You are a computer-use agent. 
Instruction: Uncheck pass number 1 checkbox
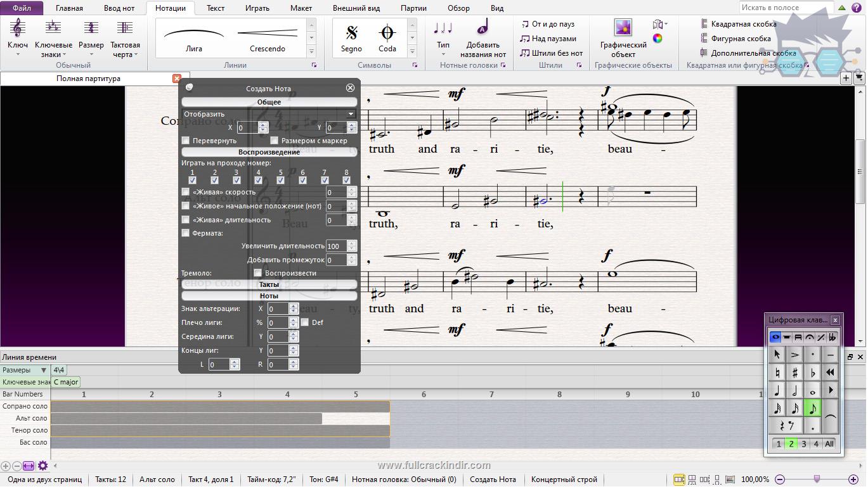193,181
